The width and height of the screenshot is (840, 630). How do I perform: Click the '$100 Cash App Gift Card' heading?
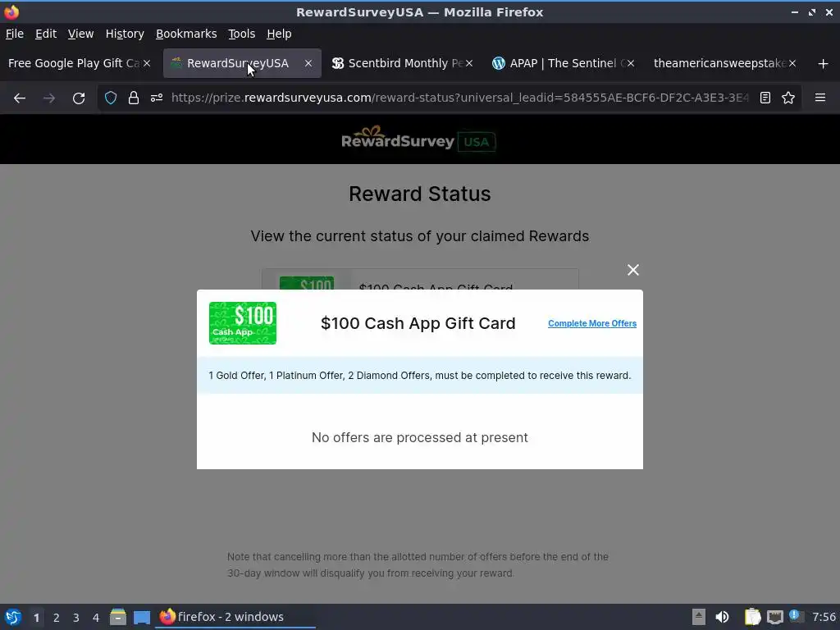[x=418, y=323]
